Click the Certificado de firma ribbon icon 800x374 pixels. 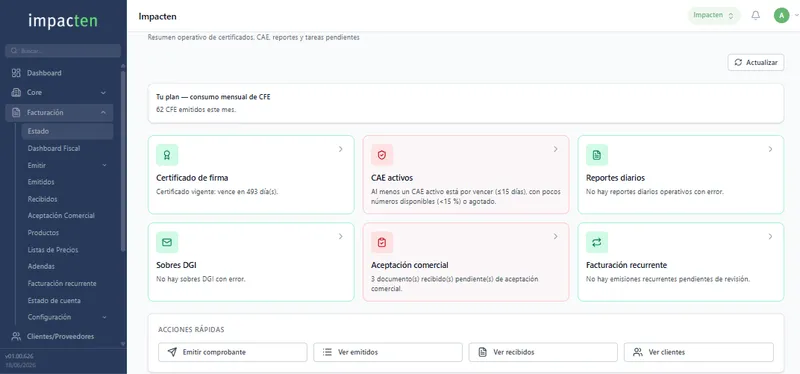167,155
